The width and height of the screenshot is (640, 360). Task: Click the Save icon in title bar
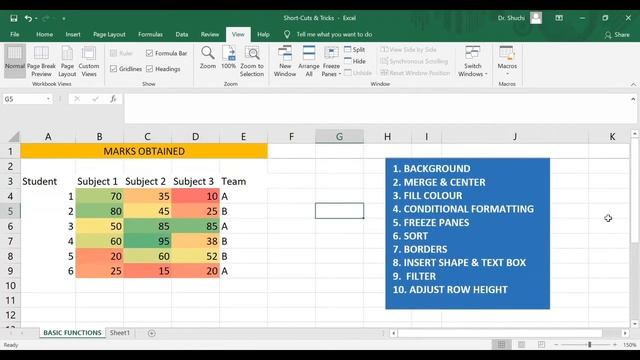click(x=14, y=18)
